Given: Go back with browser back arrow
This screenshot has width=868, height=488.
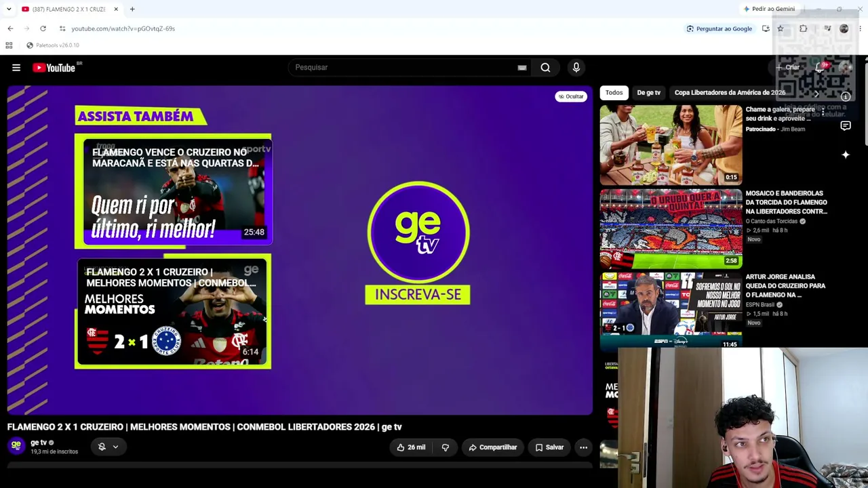Looking at the screenshot, I should [10, 28].
